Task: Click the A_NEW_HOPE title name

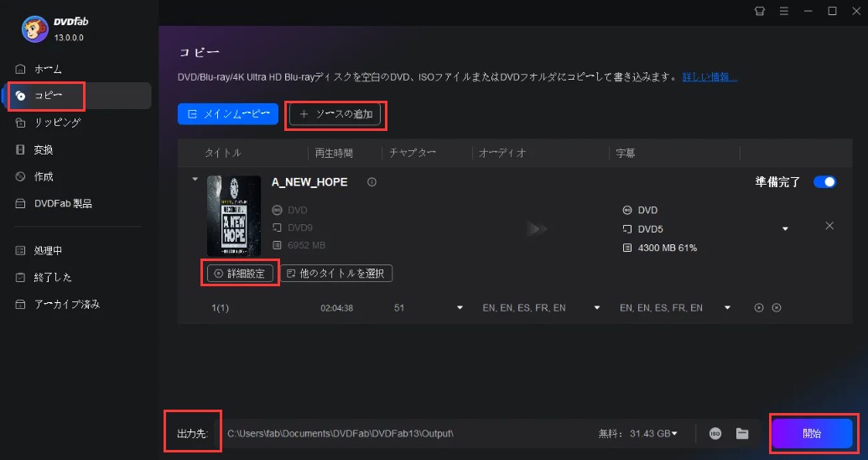Action: [309, 182]
